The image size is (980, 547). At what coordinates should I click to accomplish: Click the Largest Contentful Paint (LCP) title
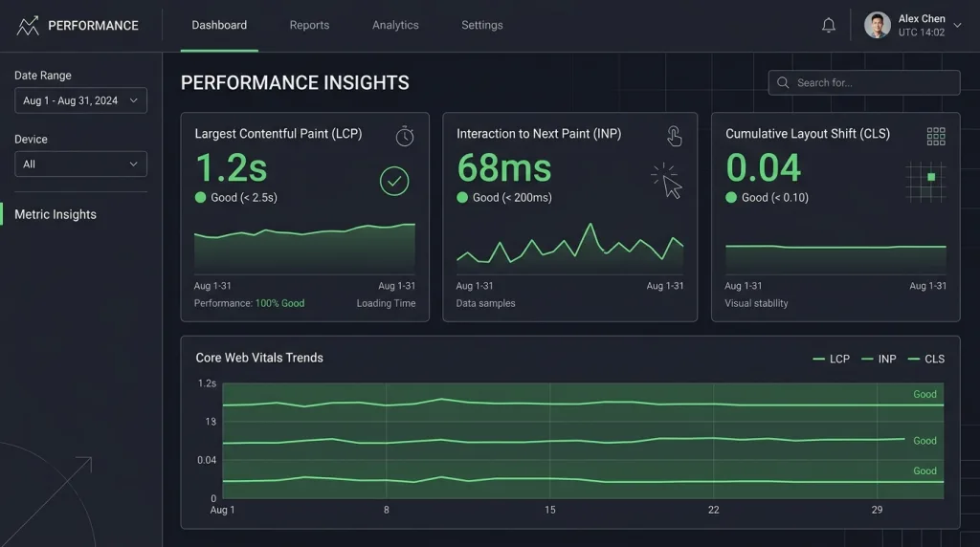pyautogui.click(x=278, y=134)
